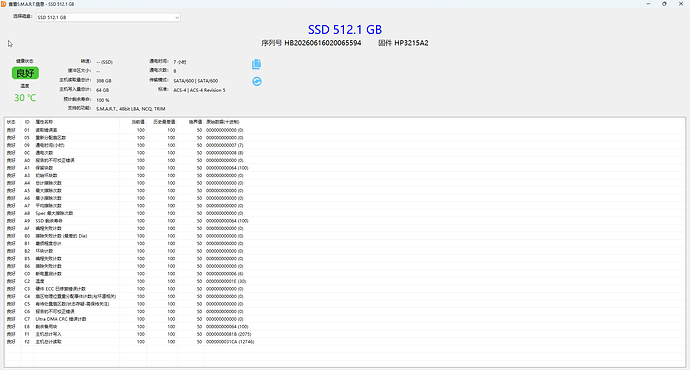The width and height of the screenshot is (690, 370).
Task: Click the green 良好 health badge
Action: [25, 73]
